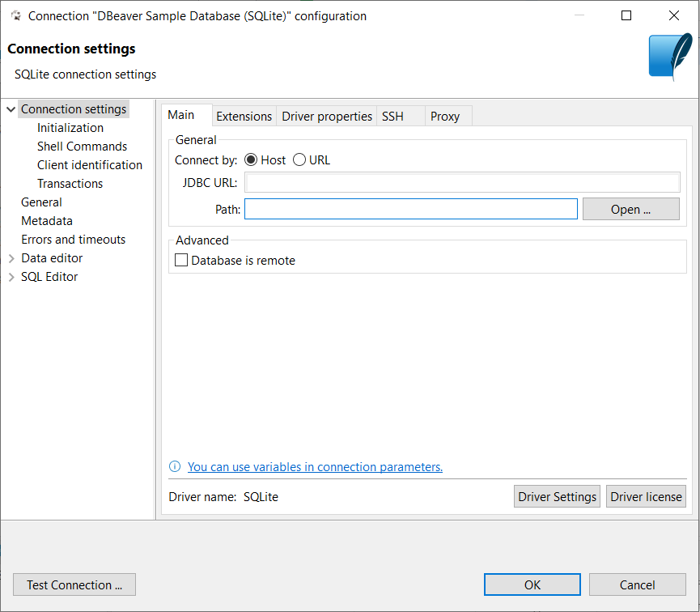Click the info icon beside variables link
The image size is (700, 612).
175,467
